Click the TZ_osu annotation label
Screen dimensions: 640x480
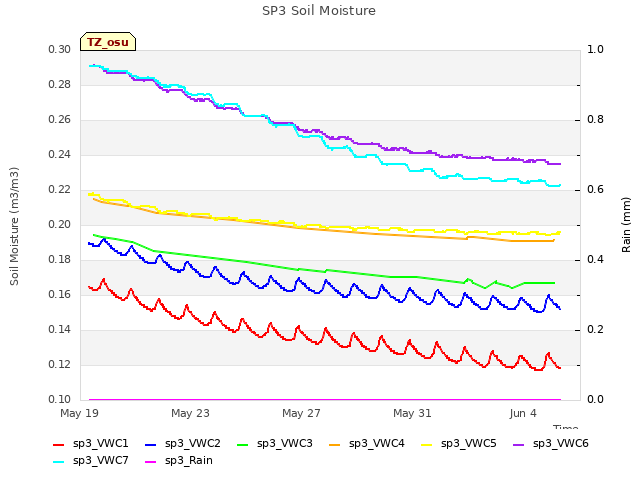[108, 42]
